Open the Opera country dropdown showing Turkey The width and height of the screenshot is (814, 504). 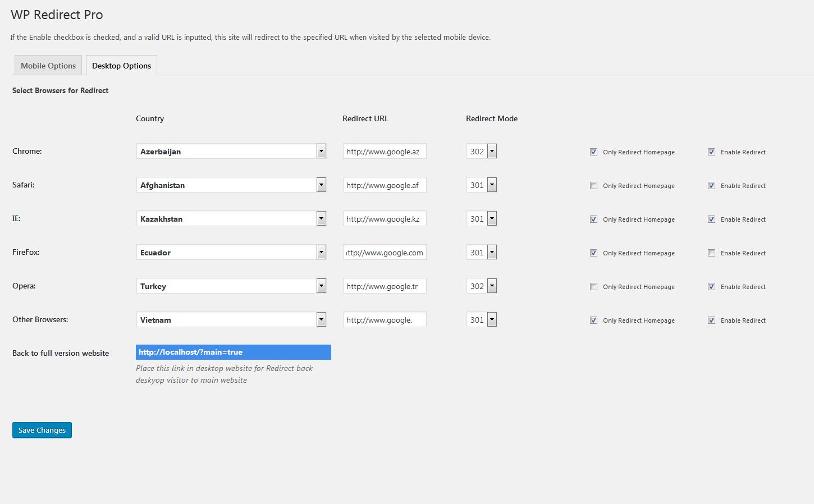click(x=231, y=286)
